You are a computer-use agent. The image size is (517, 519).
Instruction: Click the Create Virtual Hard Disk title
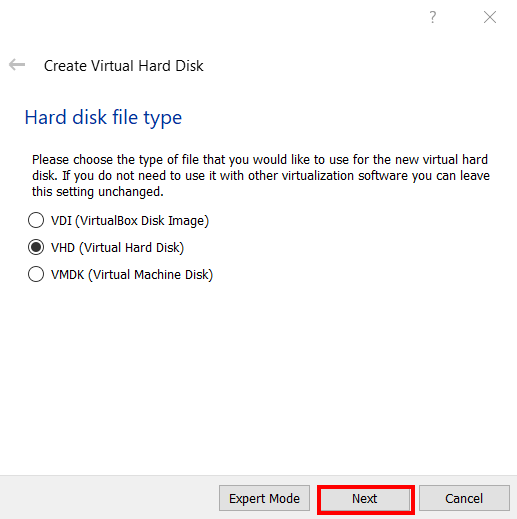pos(123,66)
